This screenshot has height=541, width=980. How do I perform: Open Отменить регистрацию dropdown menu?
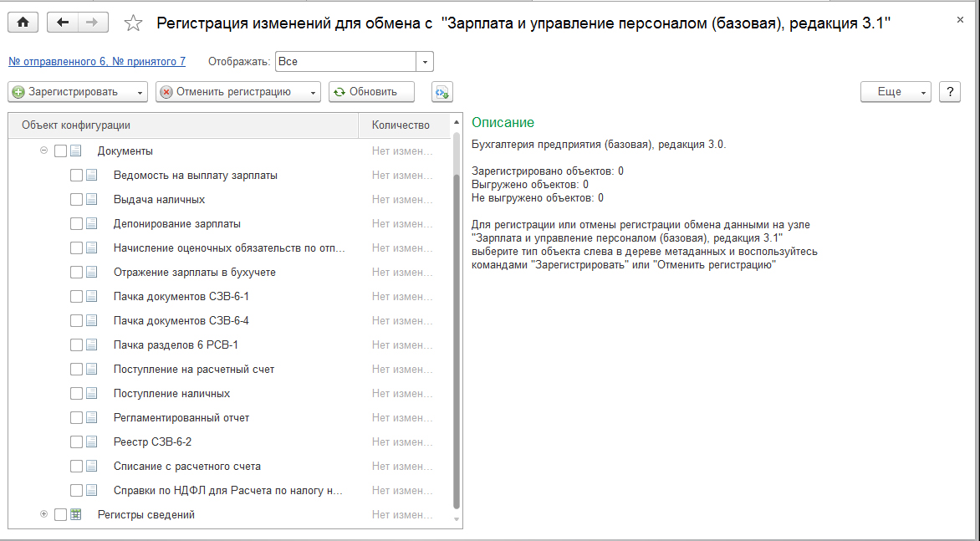(x=313, y=93)
